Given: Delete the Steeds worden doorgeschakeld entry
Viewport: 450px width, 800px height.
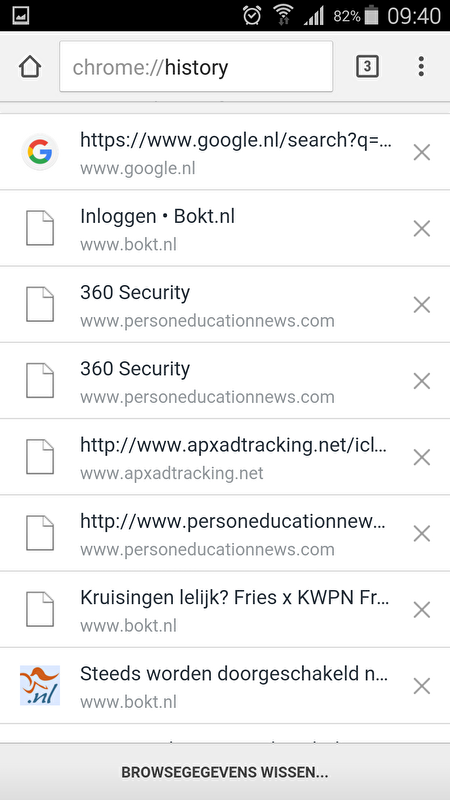Looking at the screenshot, I should click(422, 686).
